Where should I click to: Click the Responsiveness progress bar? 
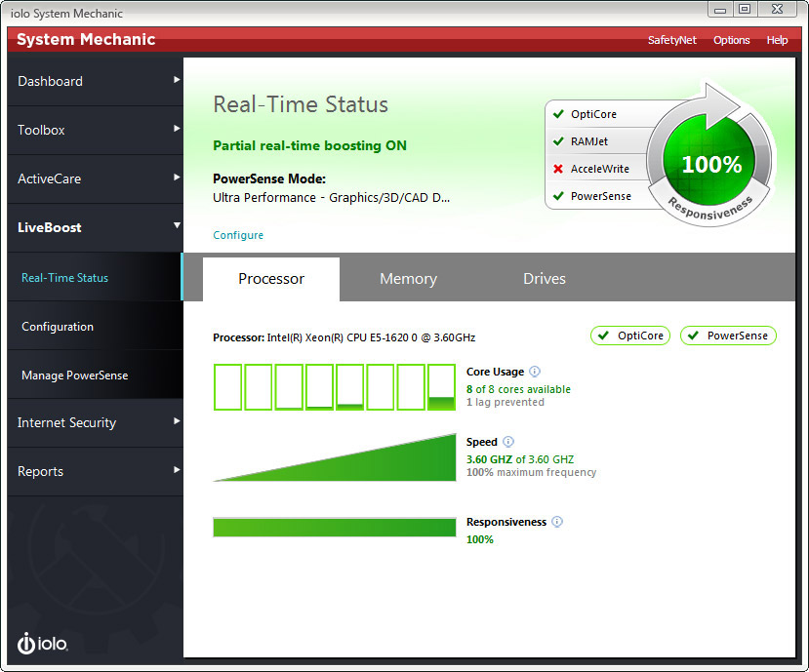[334, 528]
